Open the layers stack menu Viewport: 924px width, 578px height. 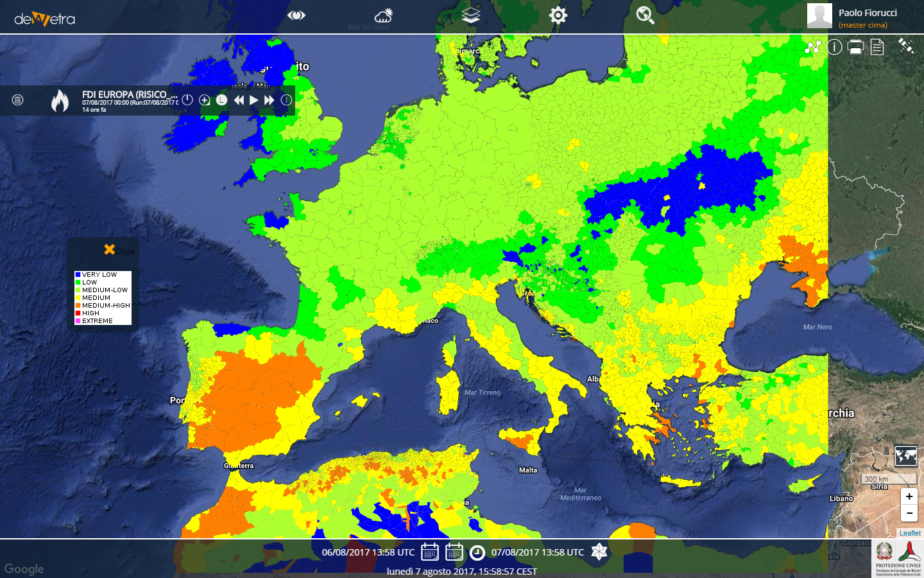coord(471,15)
